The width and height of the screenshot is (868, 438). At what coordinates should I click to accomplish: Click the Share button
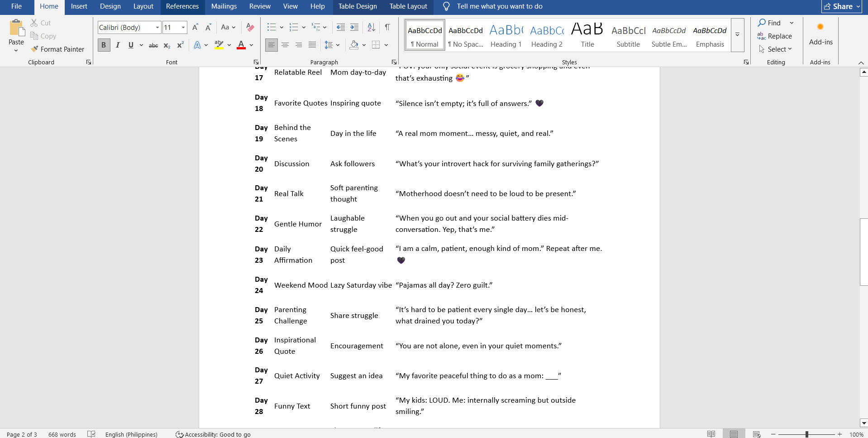(x=841, y=6)
